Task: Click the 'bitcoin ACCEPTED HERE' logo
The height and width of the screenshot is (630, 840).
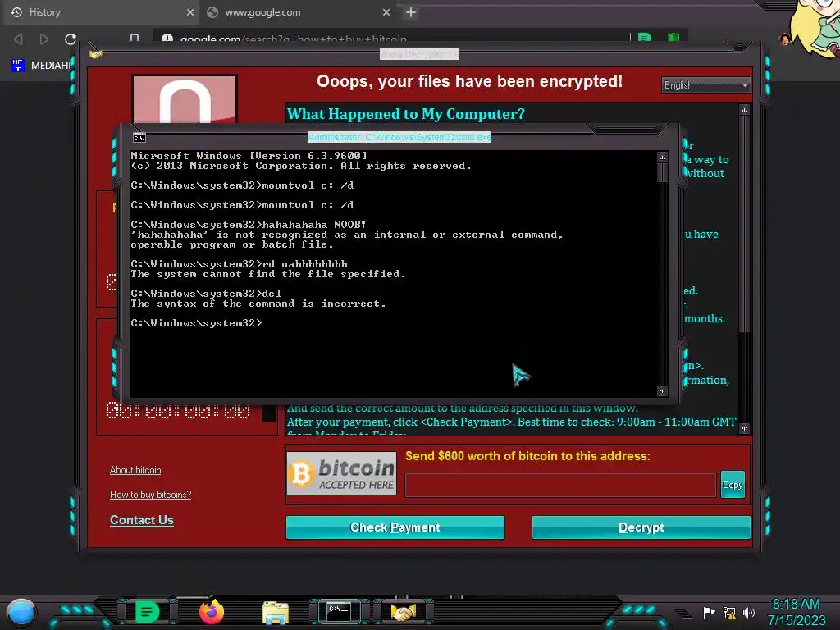Action: (x=341, y=473)
